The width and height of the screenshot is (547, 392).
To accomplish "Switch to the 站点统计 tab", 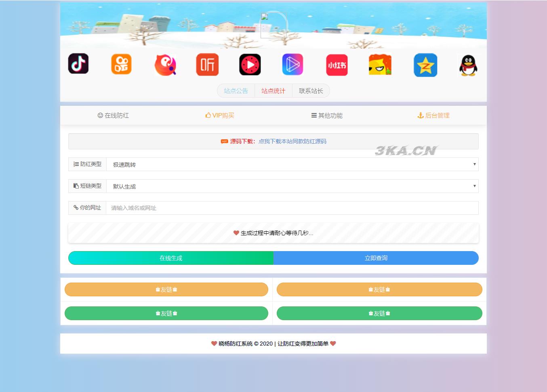I will (273, 90).
